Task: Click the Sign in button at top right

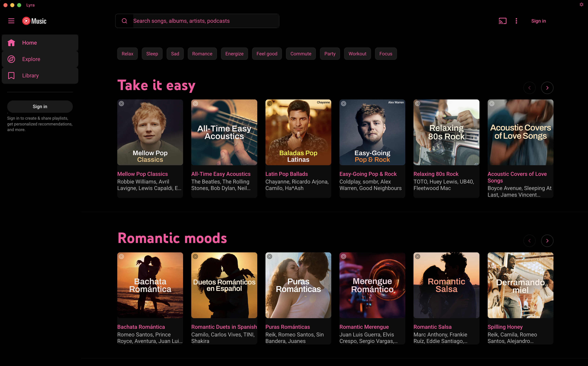Action: (x=538, y=21)
